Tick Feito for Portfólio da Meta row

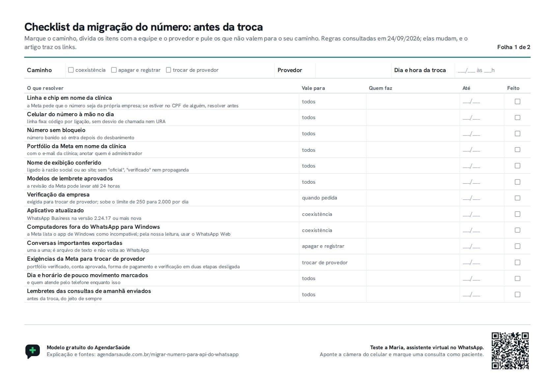[x=517, y=150]
